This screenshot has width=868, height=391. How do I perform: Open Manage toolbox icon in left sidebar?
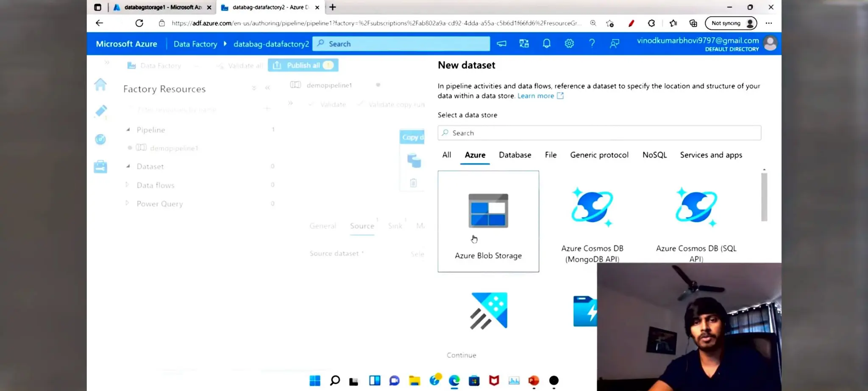[100, 167]
